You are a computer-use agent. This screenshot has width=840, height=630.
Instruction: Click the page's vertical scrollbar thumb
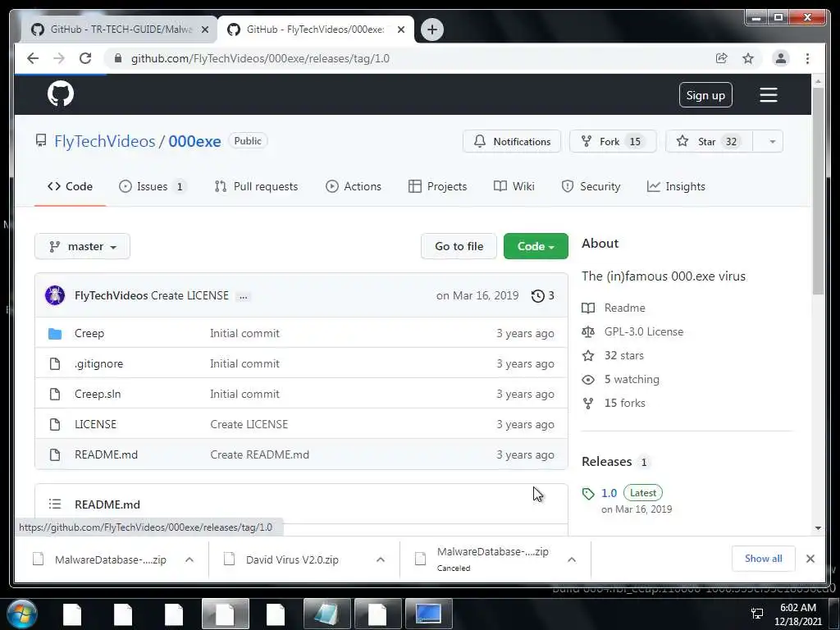(x=818, y=190)
